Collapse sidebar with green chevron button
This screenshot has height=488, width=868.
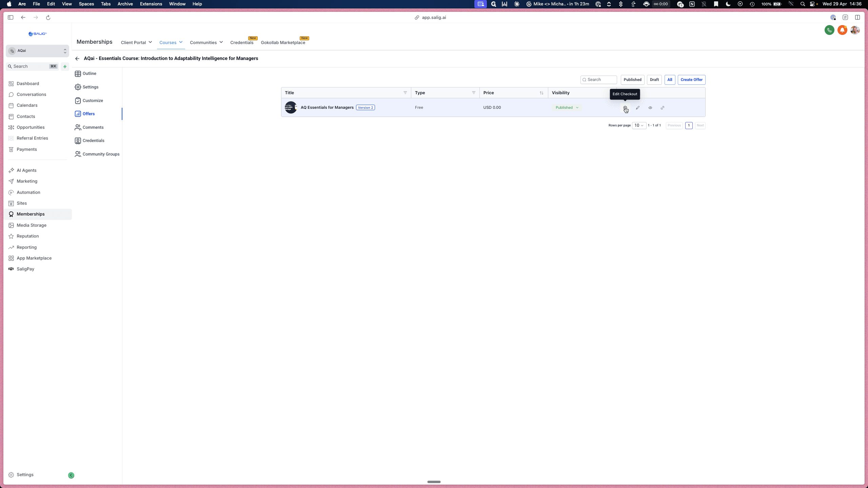71,475
